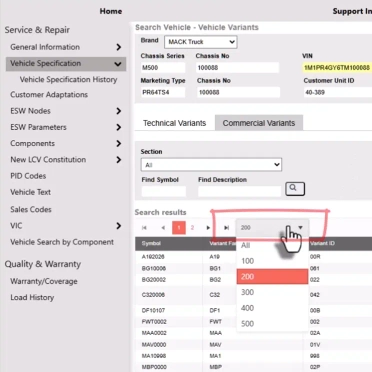Select 100 results per page
372x372 pixels.
point(272,261)
